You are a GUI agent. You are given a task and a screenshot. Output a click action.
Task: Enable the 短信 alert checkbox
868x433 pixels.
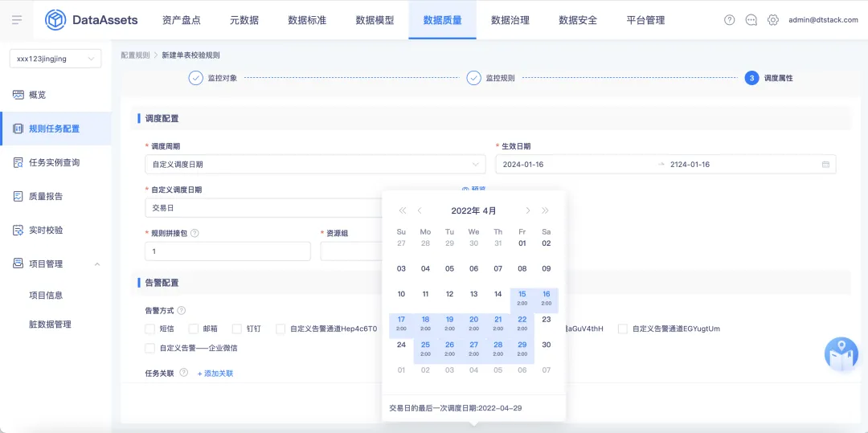(x=149, y=329)
